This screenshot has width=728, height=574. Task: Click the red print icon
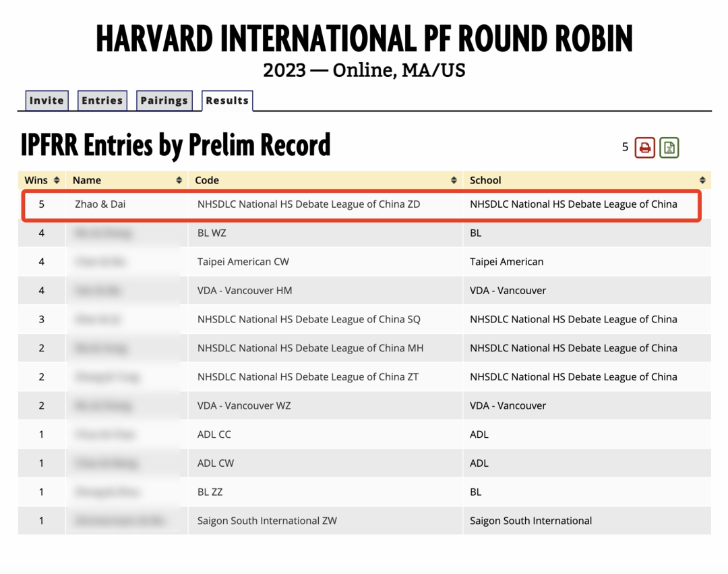pos(644,148)
